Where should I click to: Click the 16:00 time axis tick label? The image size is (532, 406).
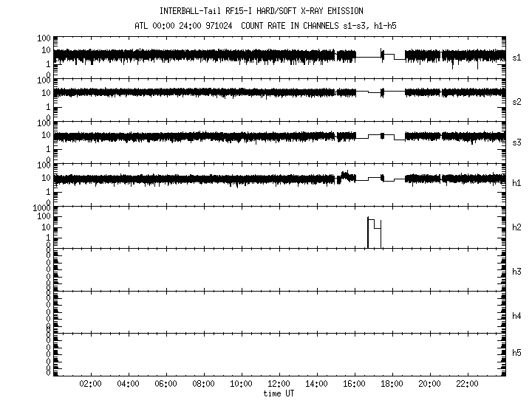tap(354, 384)
